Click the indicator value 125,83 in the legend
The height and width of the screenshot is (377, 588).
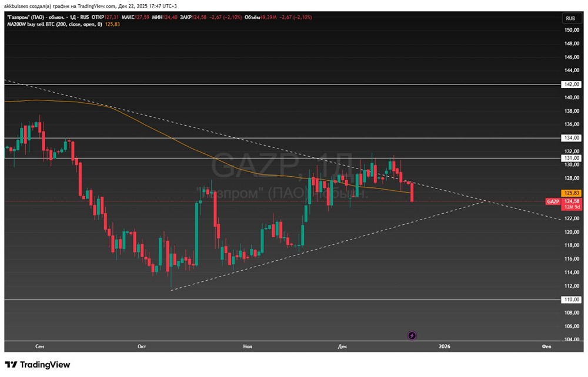(112, 24)
